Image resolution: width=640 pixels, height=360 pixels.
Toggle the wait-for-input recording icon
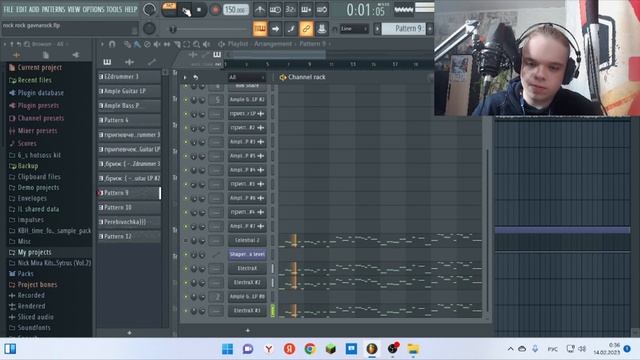point(275,9)
